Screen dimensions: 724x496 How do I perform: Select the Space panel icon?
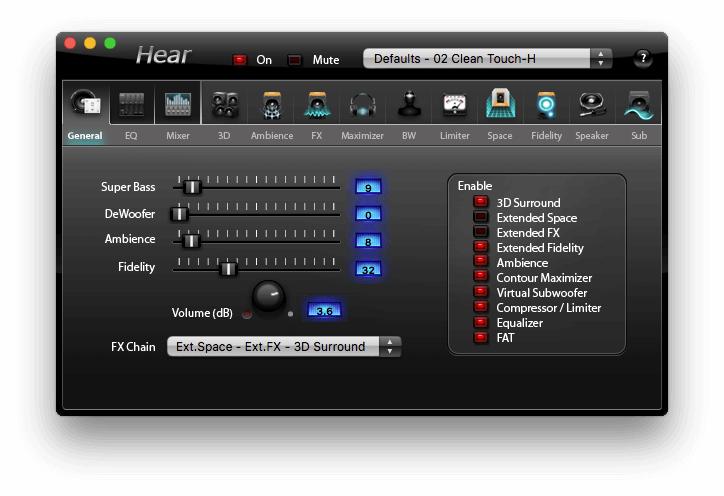[500, 105]
